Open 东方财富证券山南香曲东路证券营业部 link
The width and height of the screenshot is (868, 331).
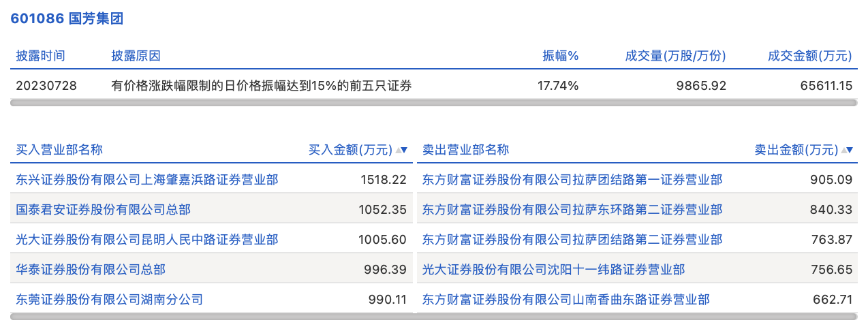[x=566, y=300]
